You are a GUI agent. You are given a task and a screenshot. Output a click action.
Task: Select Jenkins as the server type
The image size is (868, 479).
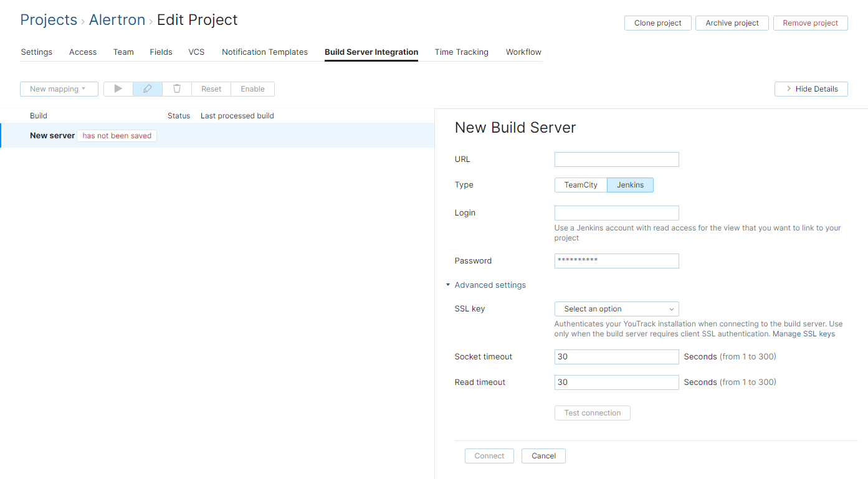630,184
